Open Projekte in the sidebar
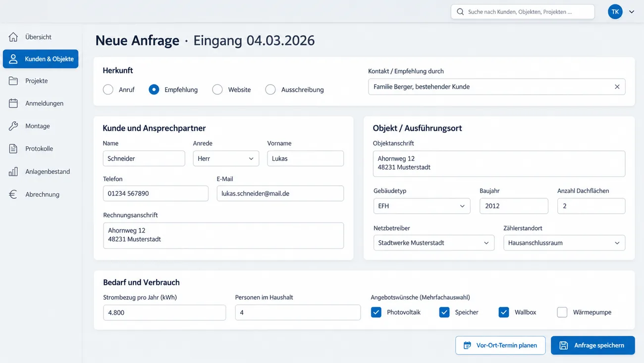The image size is (644, 363). 41,81
